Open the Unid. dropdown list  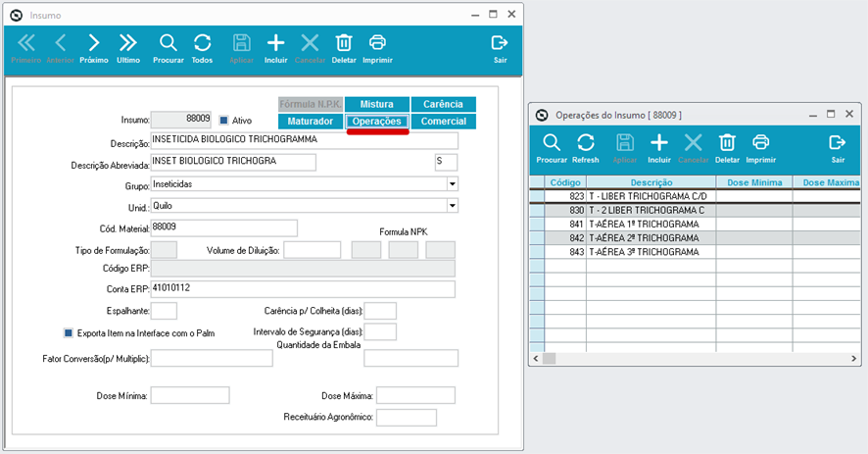point(452,206)
